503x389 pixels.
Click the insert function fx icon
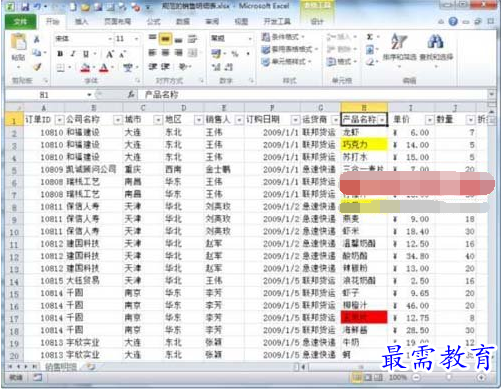[131, 95]
